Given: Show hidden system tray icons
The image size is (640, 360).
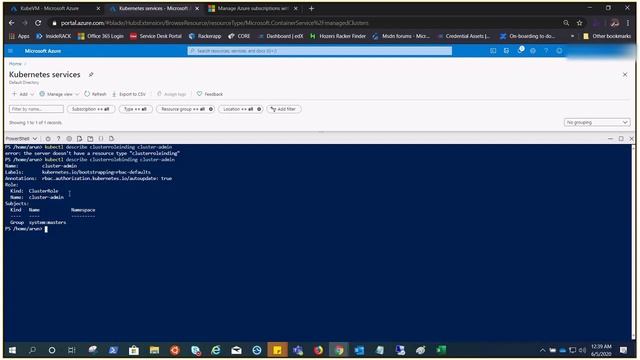Looking at the screenshot, I should [x=542, y=350].
